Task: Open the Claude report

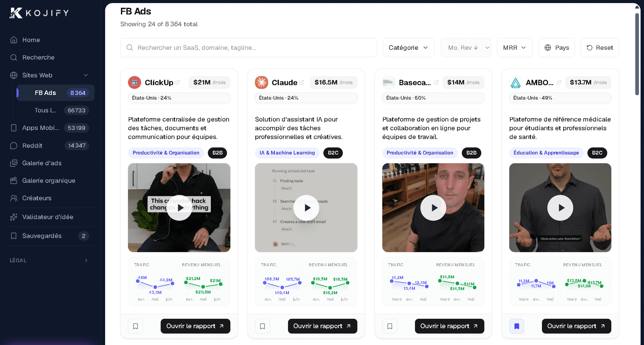Action: pos(322,326)
